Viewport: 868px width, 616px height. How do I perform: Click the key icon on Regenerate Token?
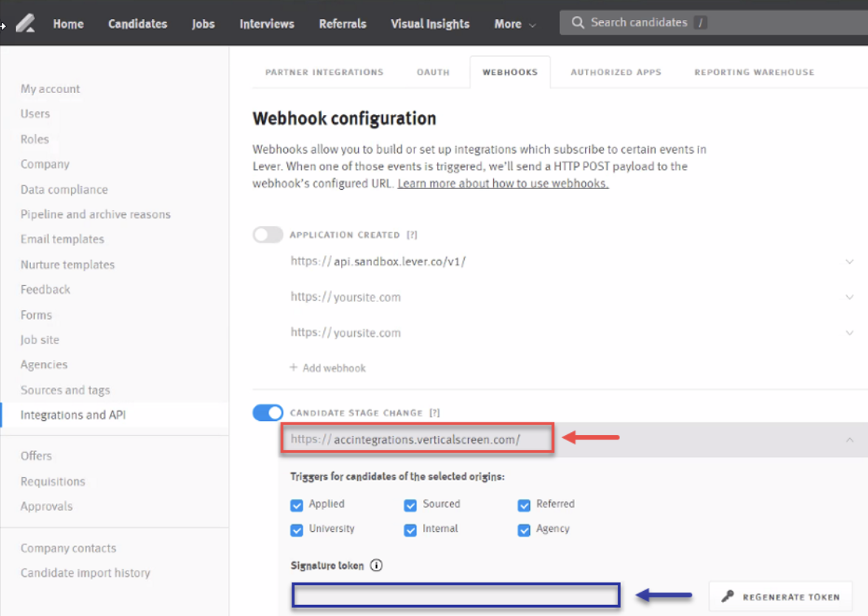[x=728, y=596]
